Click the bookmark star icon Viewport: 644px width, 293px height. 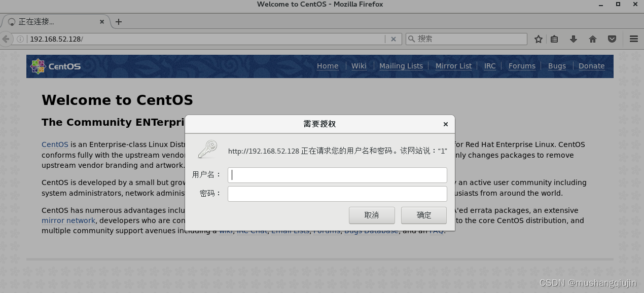[539, 39]
